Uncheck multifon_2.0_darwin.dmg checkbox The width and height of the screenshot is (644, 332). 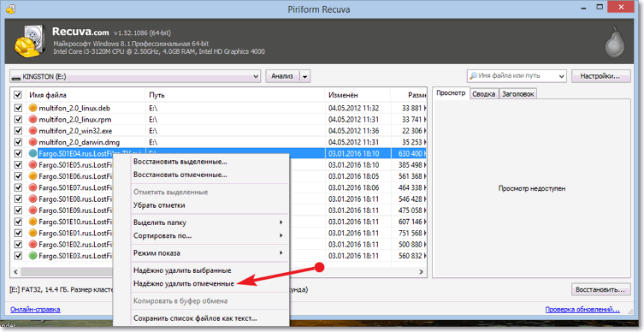(x=18, y=142)
